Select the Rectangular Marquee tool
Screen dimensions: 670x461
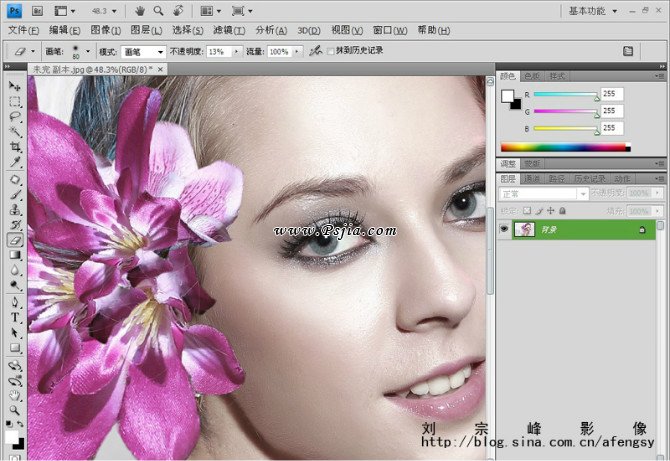click(x=15, y=102)
